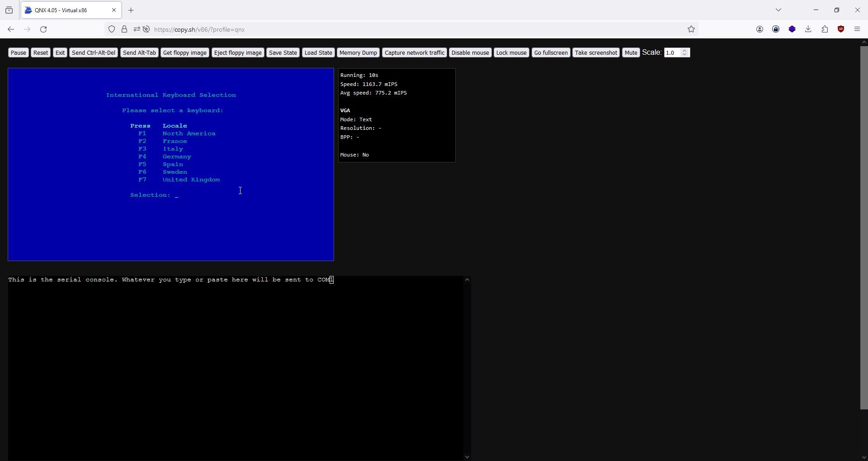This screenshot has height=461, width=868.
Task: Click the serial console scroll down arrow
Action: coord(467,457)
